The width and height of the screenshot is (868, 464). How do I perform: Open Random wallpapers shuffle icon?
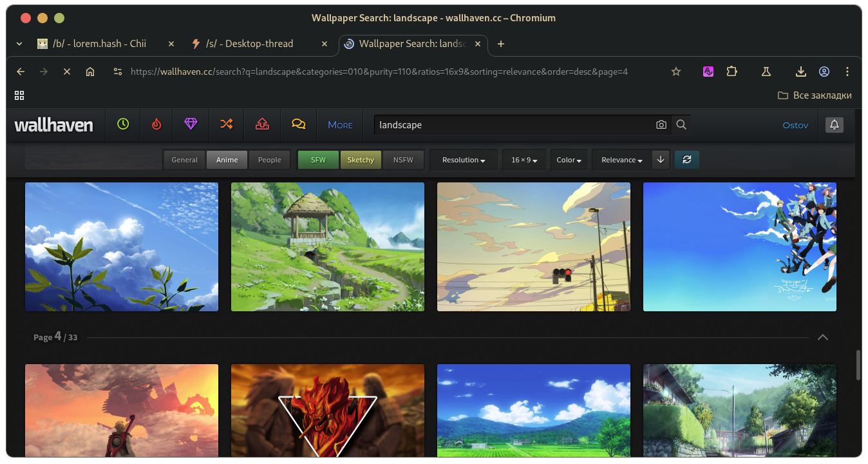click(x=226, y=124)
